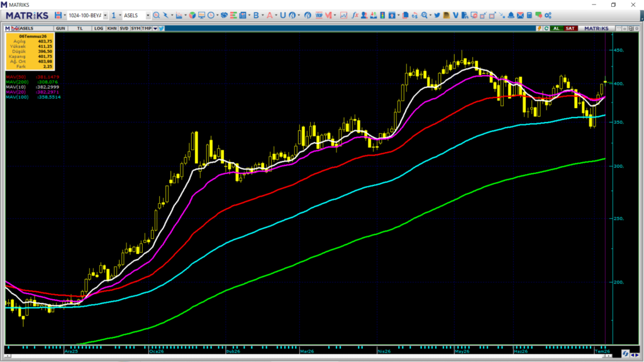Open the ASELS symbol dropdown
This screenshot has height=362, width=644.
[148, 16]
